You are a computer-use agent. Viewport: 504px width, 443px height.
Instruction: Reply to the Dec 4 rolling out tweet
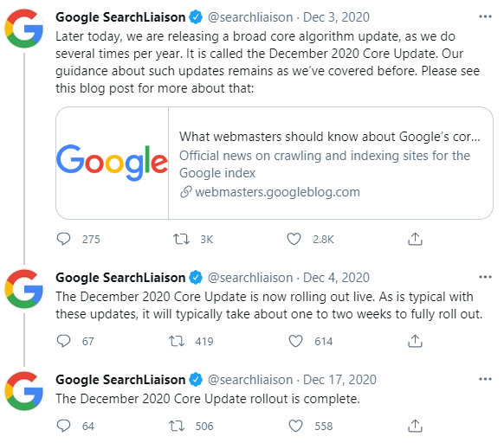63,341
